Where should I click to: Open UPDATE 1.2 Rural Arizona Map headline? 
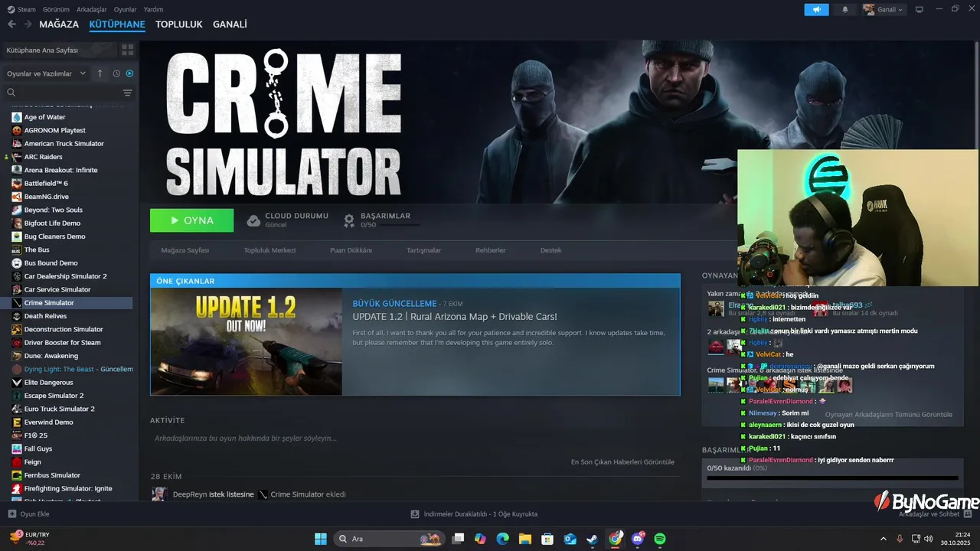point(455,317)
